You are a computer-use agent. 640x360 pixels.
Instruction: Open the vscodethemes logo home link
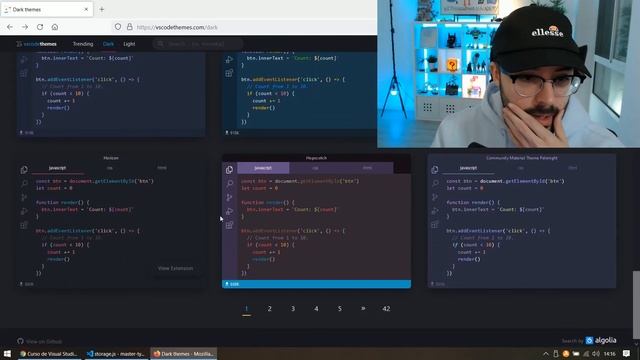click(x=37, y=44)
